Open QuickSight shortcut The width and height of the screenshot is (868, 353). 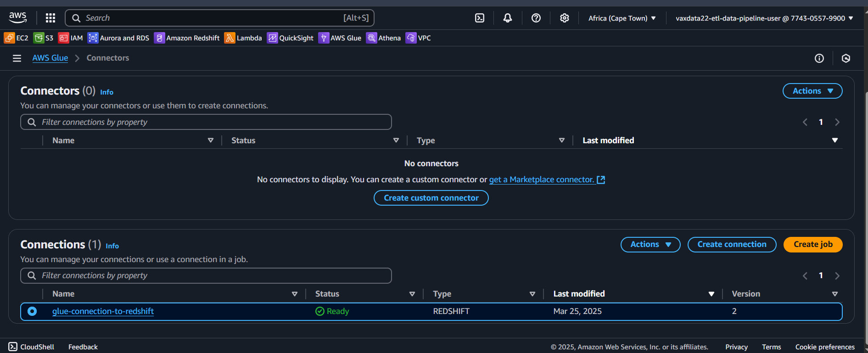pyautogui.click(x=290, y=38)
